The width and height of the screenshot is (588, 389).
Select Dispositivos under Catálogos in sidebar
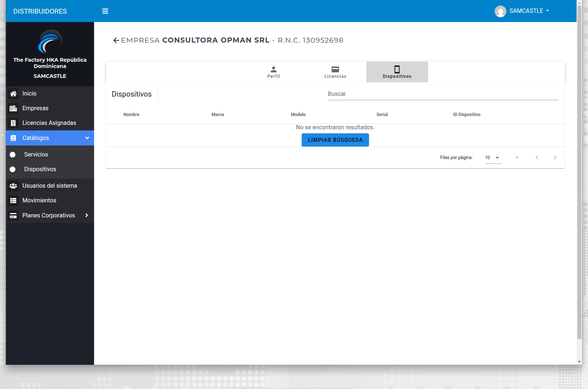(x=50, y=169)
